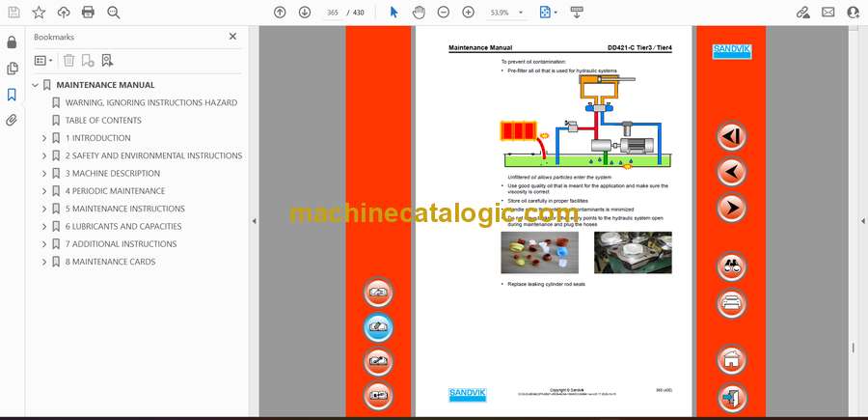Image resolution: width=868 pixels, height=420 pixels.
Task: Print the document with the printer icon
Action: (88, 13)
